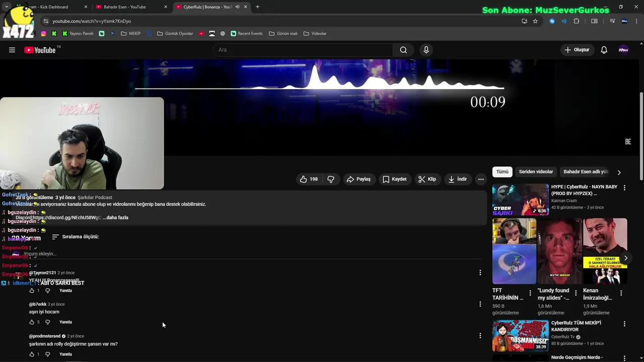Mute audio via CyberRulz tab speaker icon
The height and width of the screenshot is (362, 644).
pyautogui.click(x=237, y=7)
